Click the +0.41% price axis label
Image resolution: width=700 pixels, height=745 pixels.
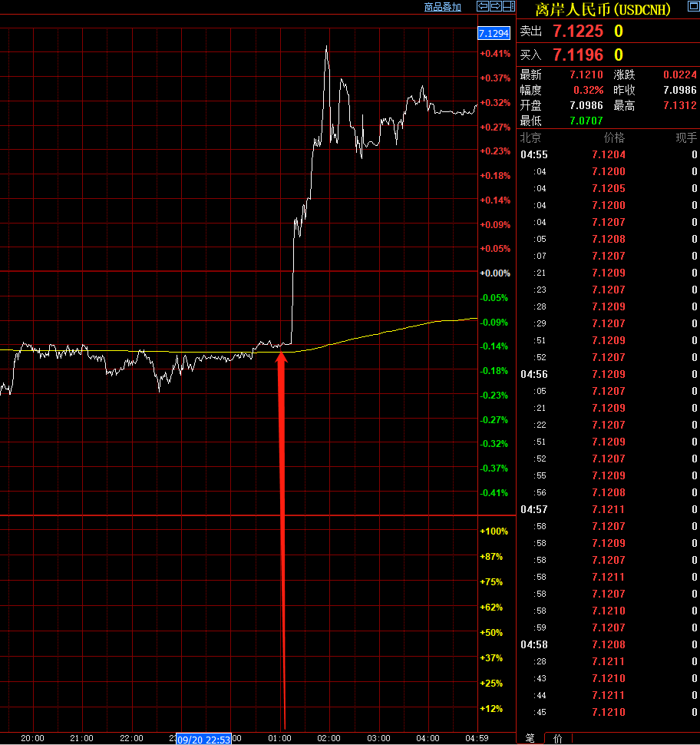(495, 54)
